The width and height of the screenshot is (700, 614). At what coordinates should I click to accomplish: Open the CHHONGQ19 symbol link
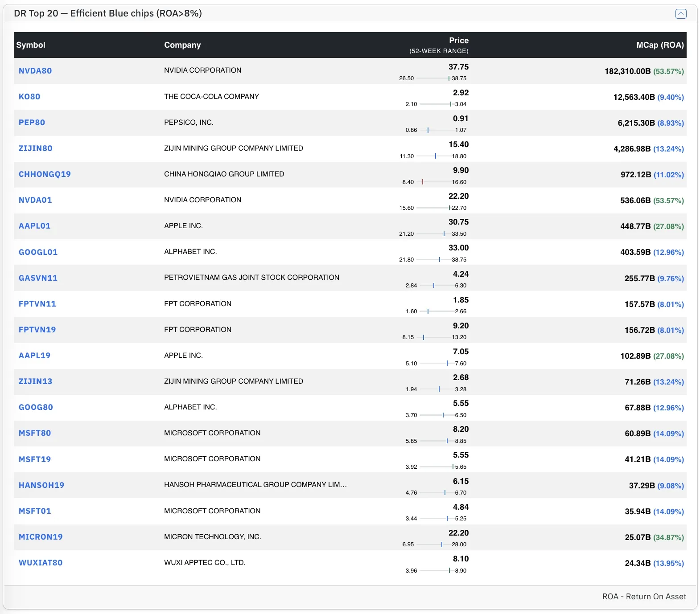click(45, 174)
